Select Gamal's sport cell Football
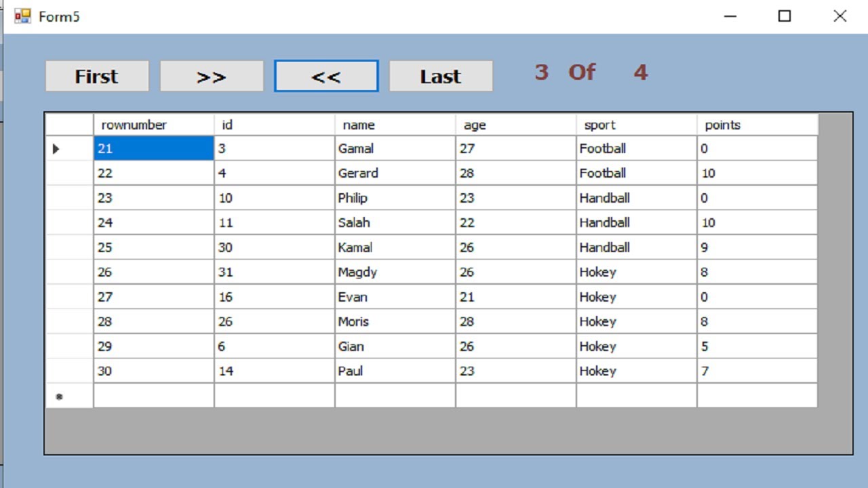The image size is (868, 488). point(637,148)
